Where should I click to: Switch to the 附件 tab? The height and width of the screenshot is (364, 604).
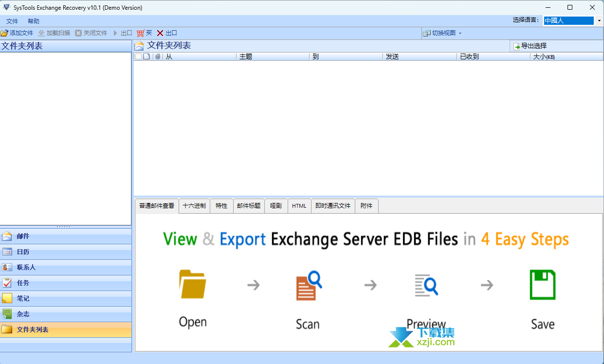(366, 206)
